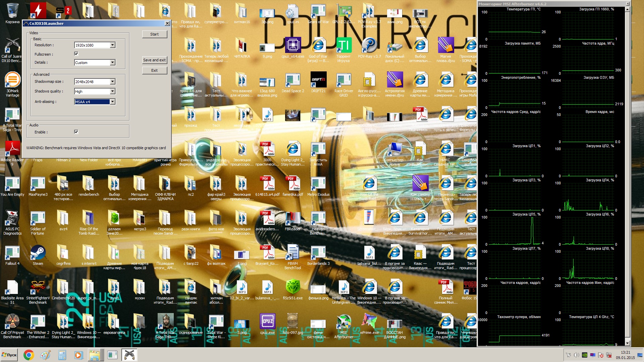Open the Shadows quality dropdown
This screenshot has height=362, width=644.
[113, 92]
